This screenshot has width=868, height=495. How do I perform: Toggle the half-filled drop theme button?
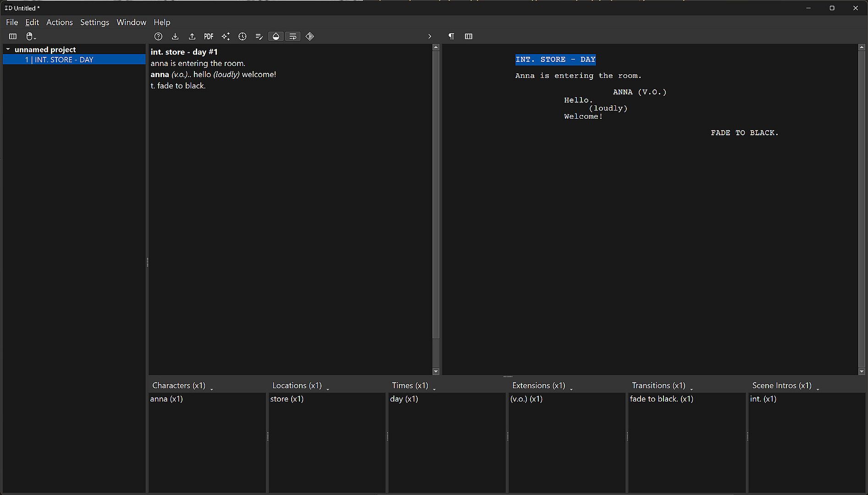(x=276, y=37)
